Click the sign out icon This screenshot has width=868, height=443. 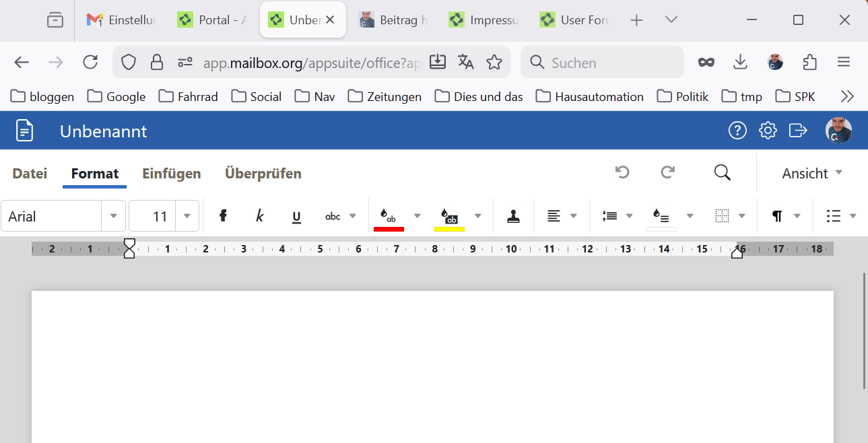click(x=798, y=130)
